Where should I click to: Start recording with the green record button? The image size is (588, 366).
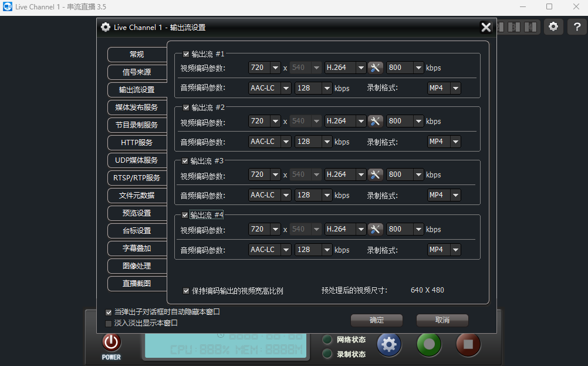coord(429,345)
